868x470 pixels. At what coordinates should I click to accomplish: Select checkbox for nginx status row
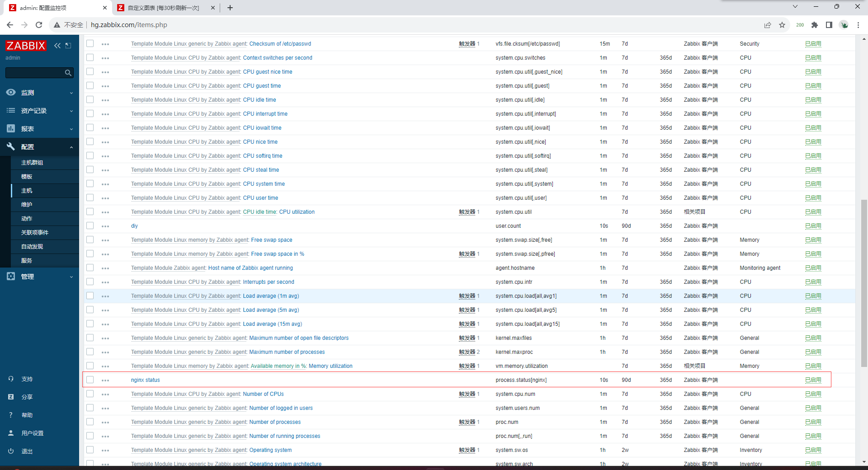tap(90, 380)
